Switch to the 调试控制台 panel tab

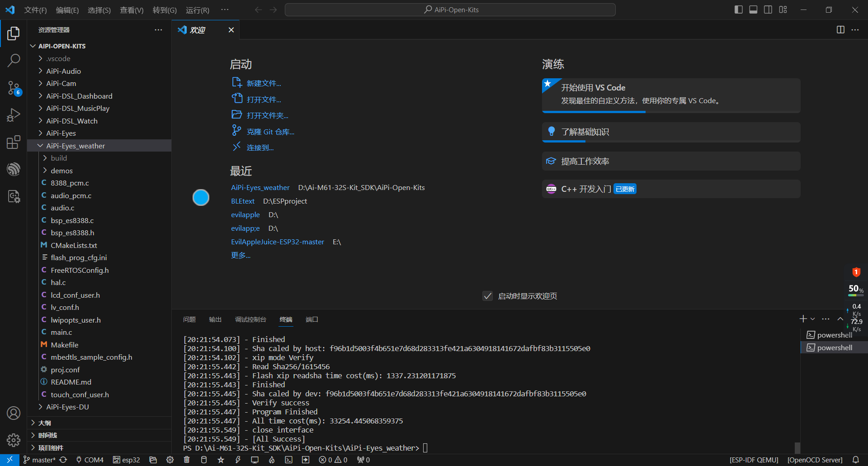click(250, 319)
